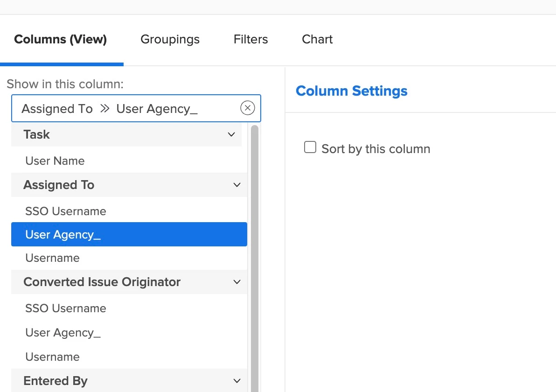Choose User Name under Task
Image resolution: width=556 pixels, height=392 pixels.
(55, 161)
